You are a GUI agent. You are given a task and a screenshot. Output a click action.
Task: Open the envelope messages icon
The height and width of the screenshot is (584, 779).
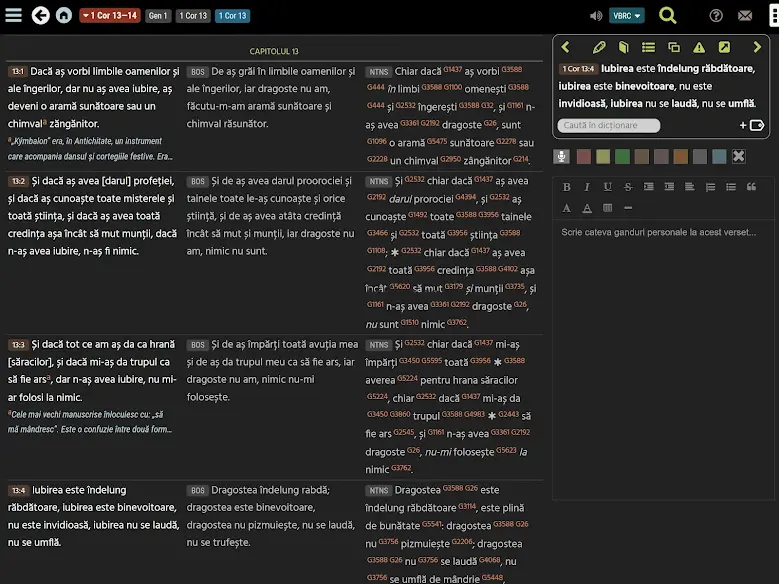[x=745, y=15]
